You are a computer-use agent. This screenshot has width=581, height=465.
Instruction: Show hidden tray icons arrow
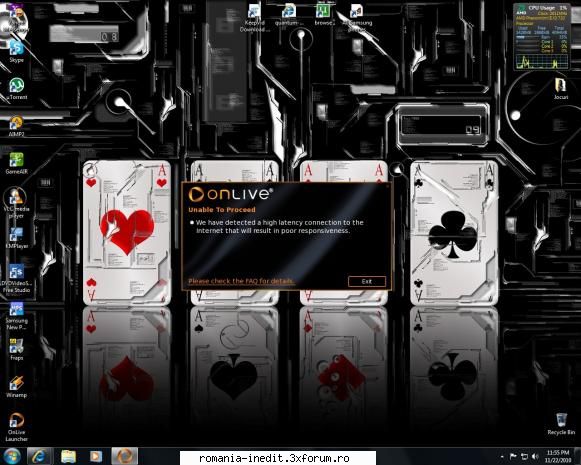502,457
